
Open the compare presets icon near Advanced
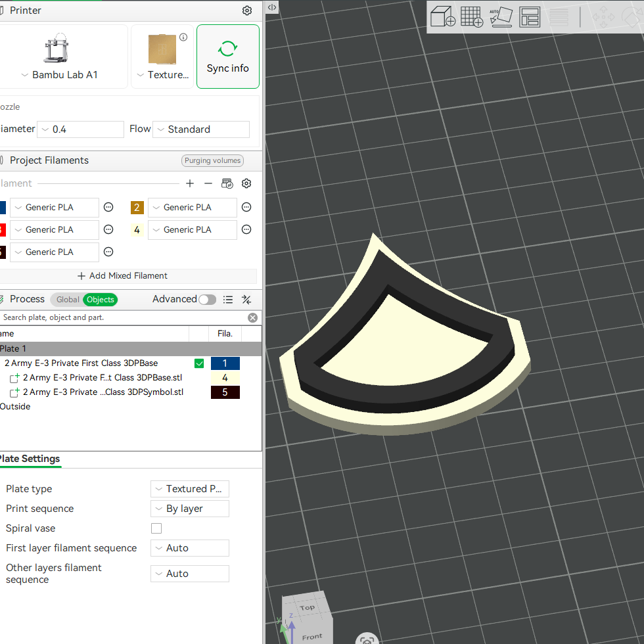[246, 300]
